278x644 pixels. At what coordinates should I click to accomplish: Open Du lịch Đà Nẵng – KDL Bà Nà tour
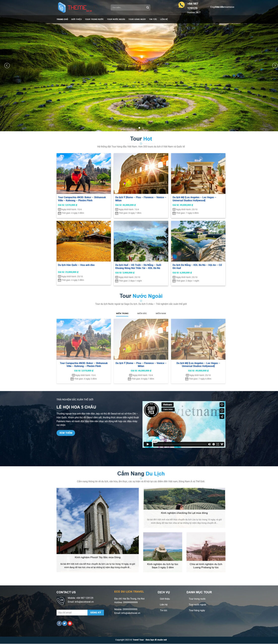[x=197, y=266]
